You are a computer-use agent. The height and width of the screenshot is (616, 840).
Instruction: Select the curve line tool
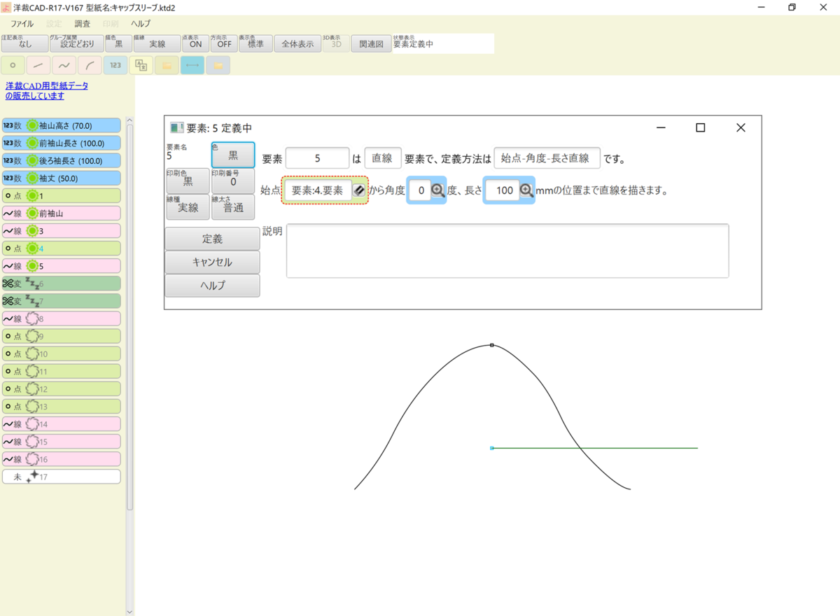click(x=64, y=64)
